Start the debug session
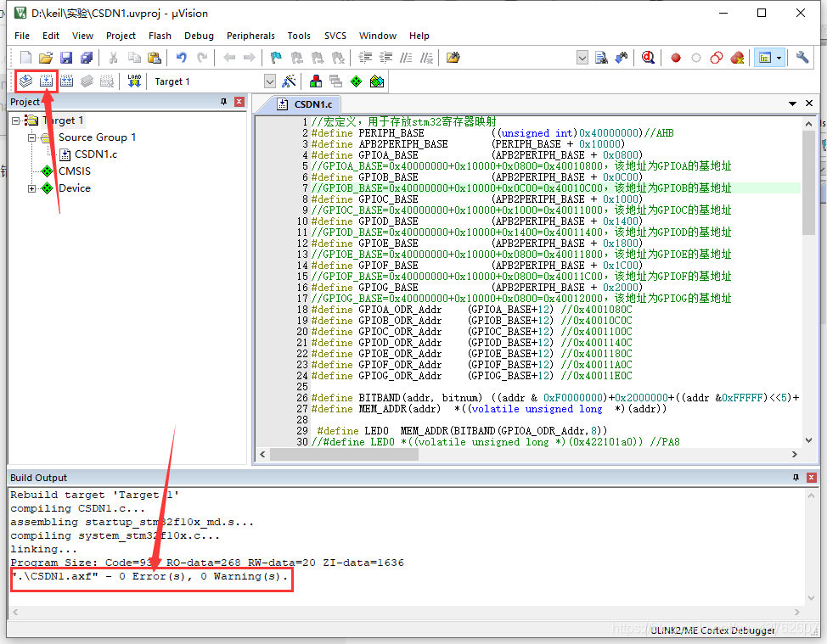The width and height of the screenshot is (827, 644). click(648, 58)
